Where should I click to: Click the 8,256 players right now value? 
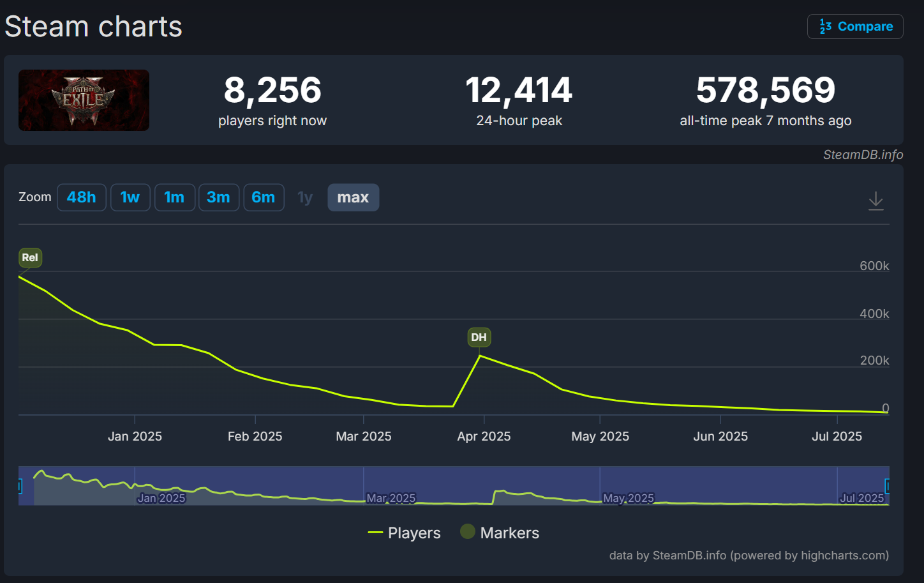[x=272, y=90]
